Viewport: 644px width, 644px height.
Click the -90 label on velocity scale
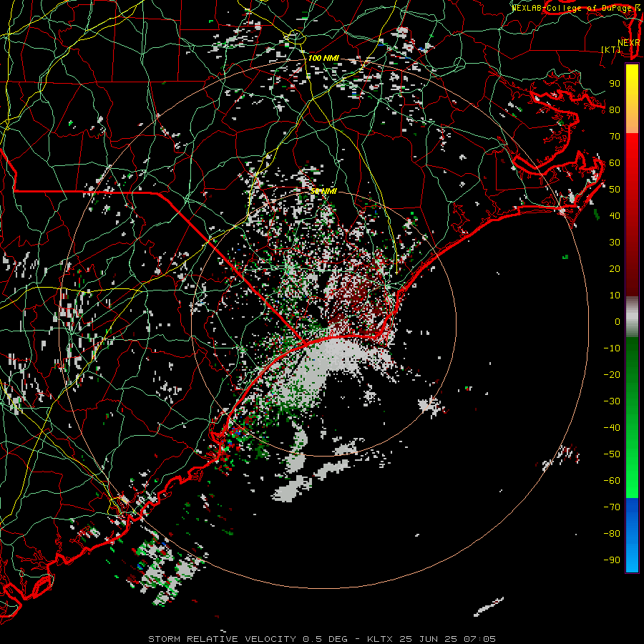click(x=612, y=560)
